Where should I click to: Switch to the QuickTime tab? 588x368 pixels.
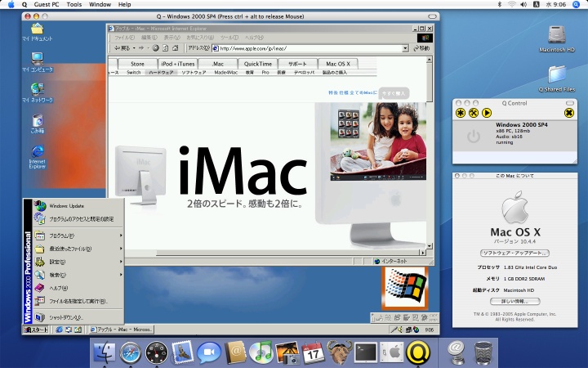[x=257, y=64]
